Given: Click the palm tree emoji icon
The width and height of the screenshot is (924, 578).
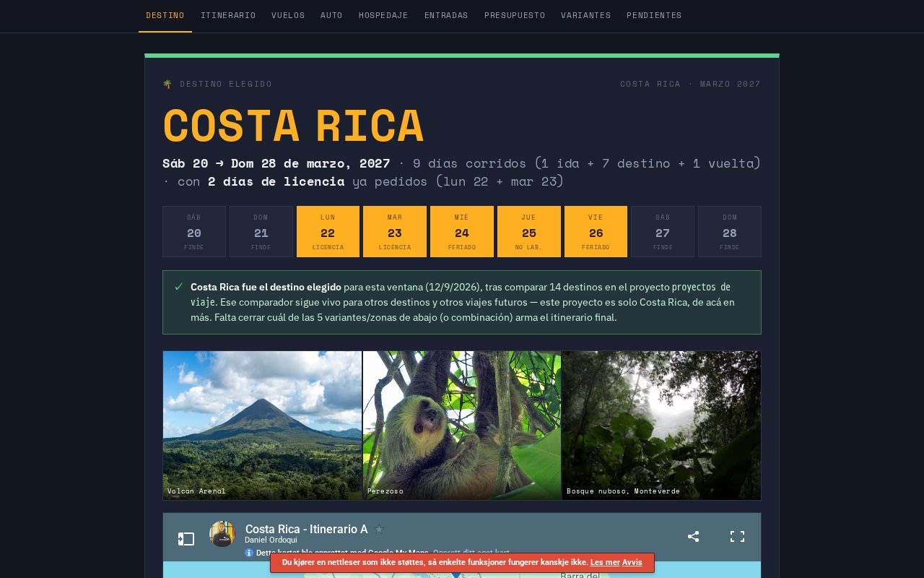Looking at the screenshot, I should pos(167,84).
